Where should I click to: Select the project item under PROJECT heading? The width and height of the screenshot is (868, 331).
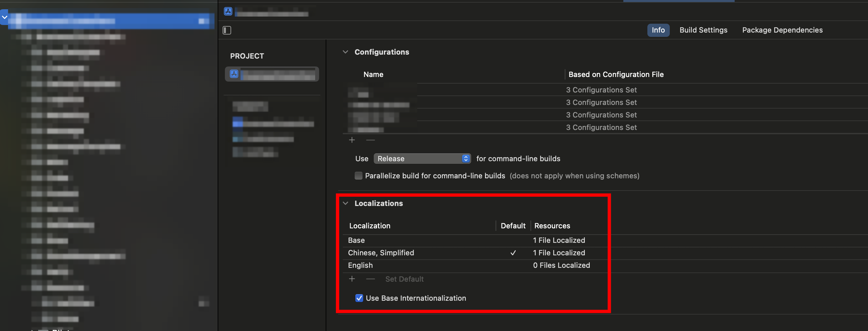(x=272, y=74)
